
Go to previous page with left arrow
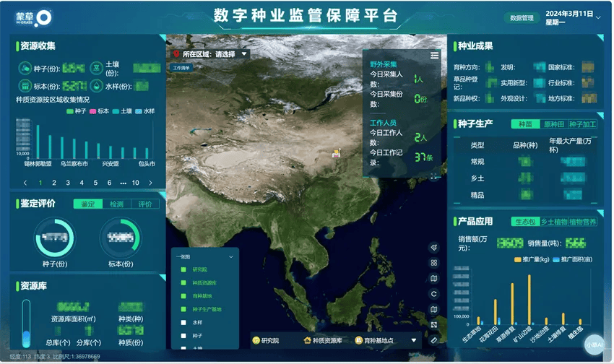pos(25,183)
